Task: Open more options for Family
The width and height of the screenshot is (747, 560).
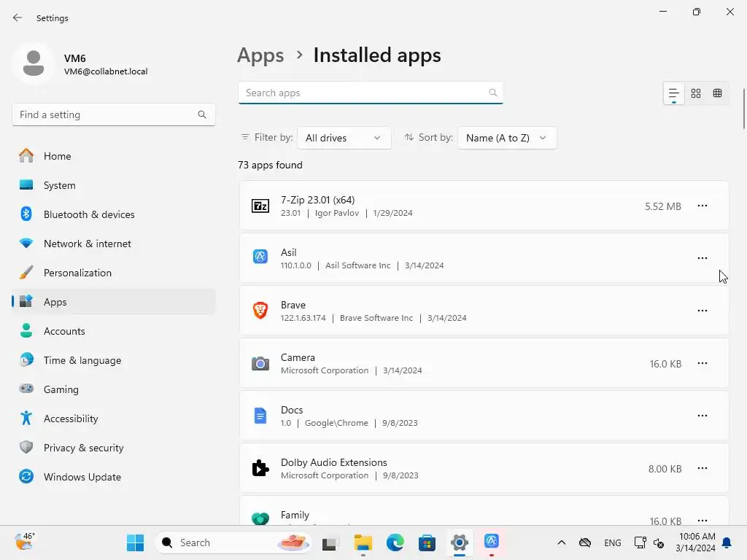Action: 703,520
